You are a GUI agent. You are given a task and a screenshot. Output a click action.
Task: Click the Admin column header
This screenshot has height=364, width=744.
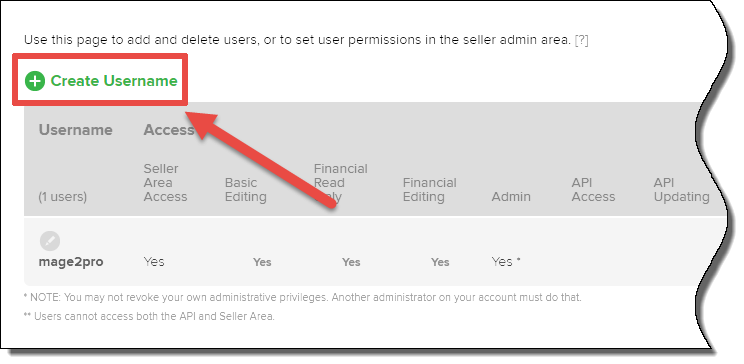pos(511,196)
